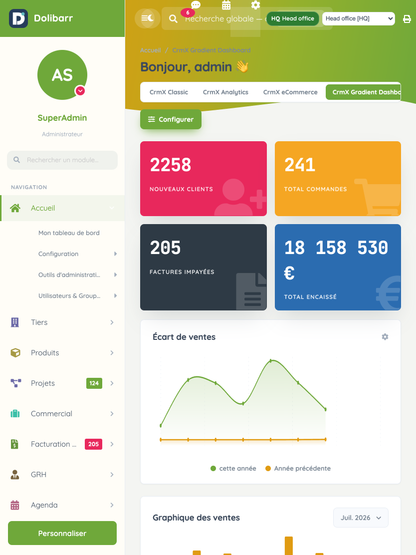Screen dimensions: 416x555
Task: Expand the GRH menu chevron
Action: point(112,474)
